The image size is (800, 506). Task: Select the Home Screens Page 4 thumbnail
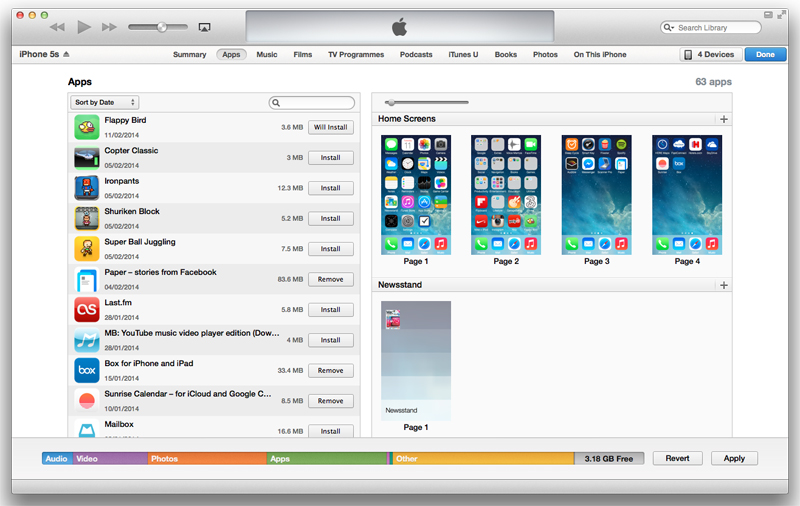pyautogui.click(x=687, y=195)
